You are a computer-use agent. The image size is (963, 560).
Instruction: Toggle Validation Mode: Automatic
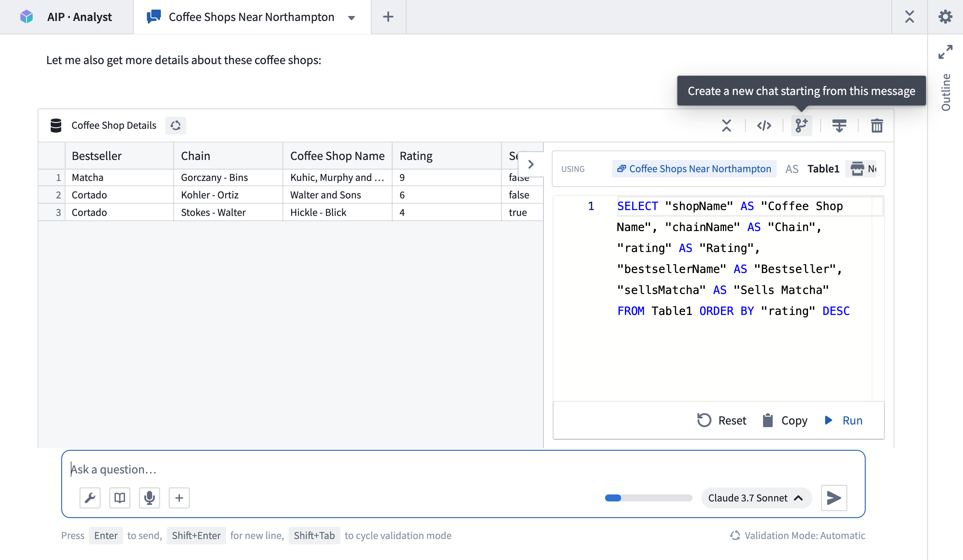click(x=797, y=536)
